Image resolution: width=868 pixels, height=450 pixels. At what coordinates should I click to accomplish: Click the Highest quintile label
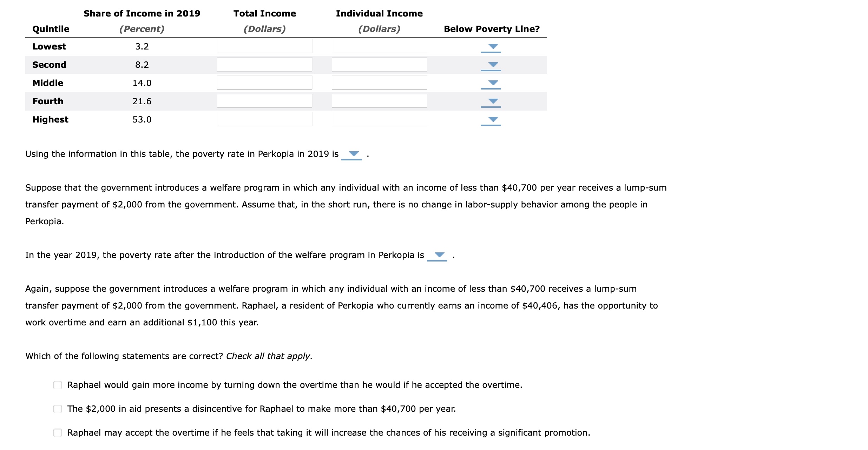point(50,119)
